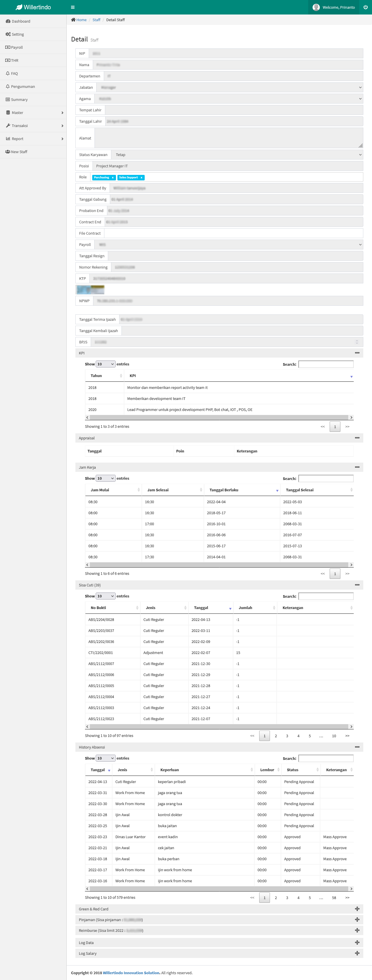
Task: Remove the Sales Support role tag
Action: (141, 178)
